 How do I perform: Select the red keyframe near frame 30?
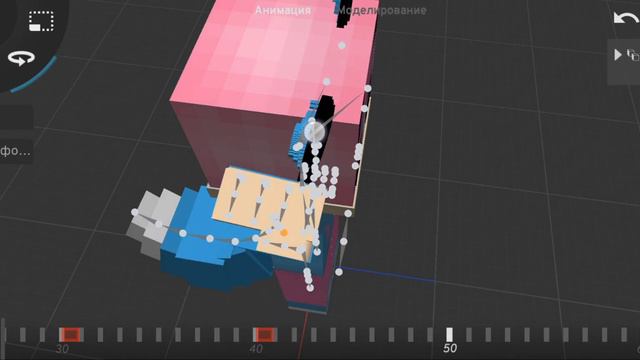71,335
